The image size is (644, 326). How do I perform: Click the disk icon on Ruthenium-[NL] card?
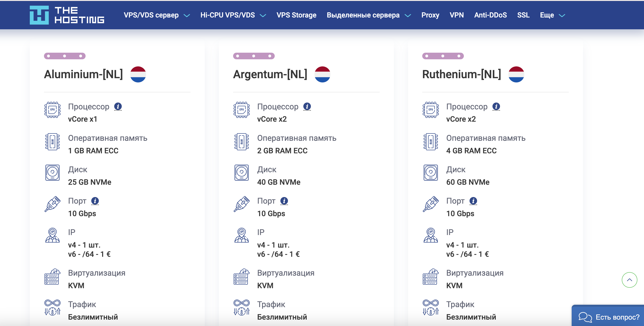(x=431, y=173)
